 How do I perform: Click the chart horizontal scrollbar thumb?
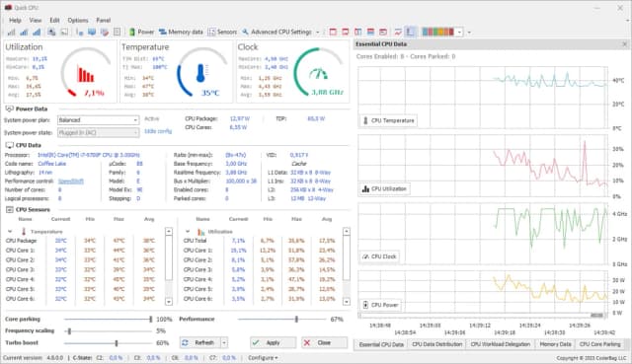(x=596, y=315)
